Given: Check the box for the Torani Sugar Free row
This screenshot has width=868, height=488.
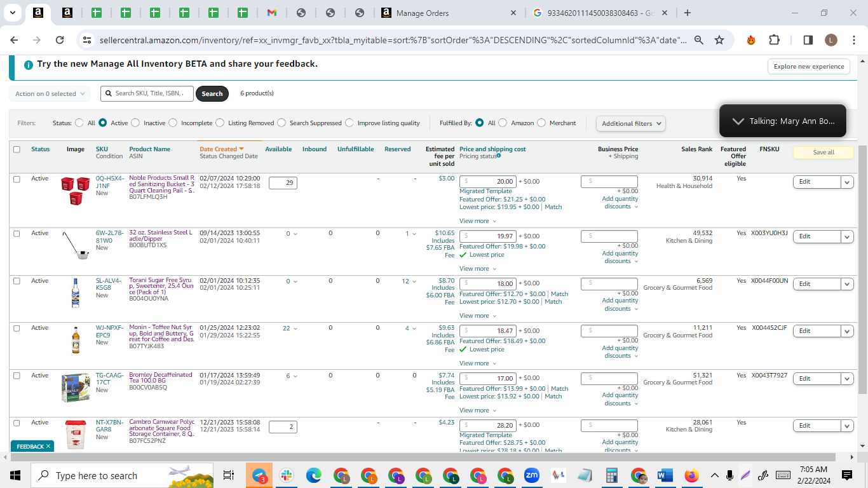Looking at the screenshot, I should [17, 281].
